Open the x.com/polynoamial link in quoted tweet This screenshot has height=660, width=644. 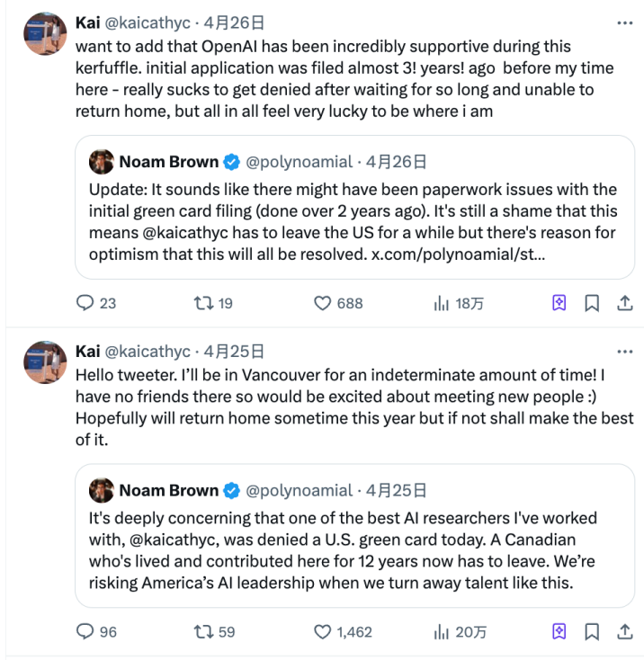[459, 254]
